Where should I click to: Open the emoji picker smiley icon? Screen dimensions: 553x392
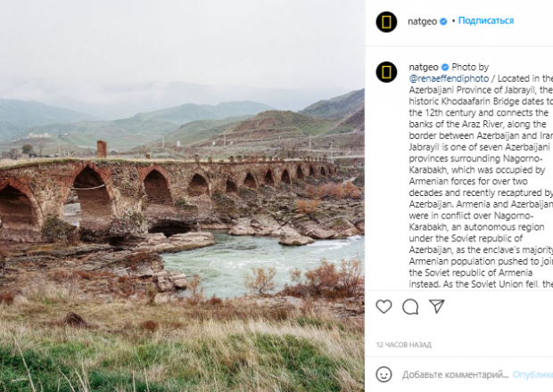pyautogui.click(x=384, y=374)
